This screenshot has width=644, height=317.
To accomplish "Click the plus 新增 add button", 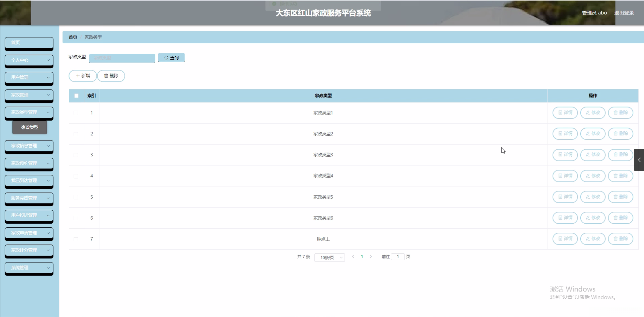I will tap(83, 76).
